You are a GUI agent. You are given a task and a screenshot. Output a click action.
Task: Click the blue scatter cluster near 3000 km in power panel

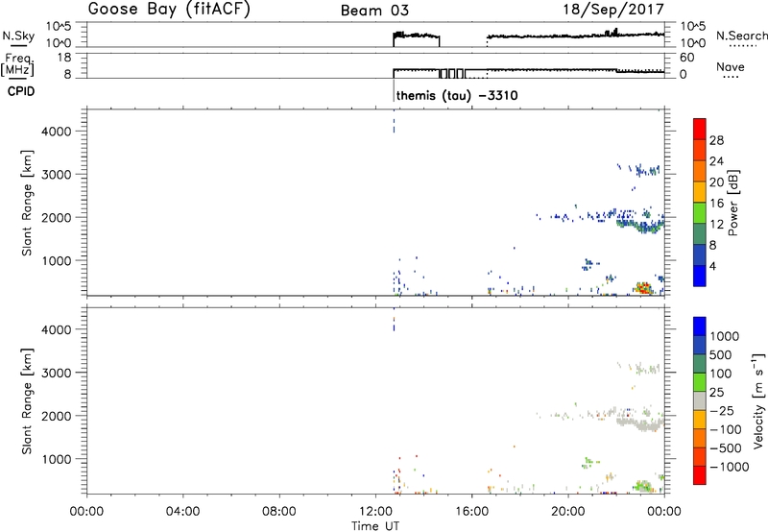[x=645, y=170]
